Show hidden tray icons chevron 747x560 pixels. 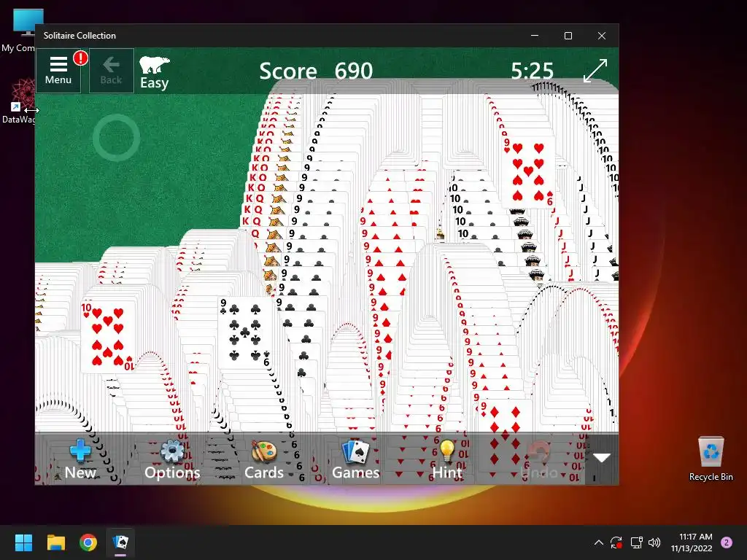(x=599, y=542)
